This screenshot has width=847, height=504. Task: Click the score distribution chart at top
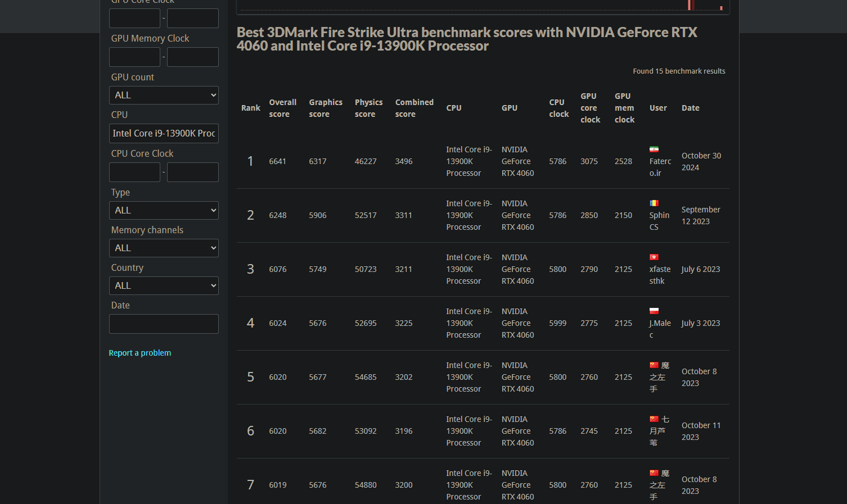pyautogui.click(x=483, y=6)
